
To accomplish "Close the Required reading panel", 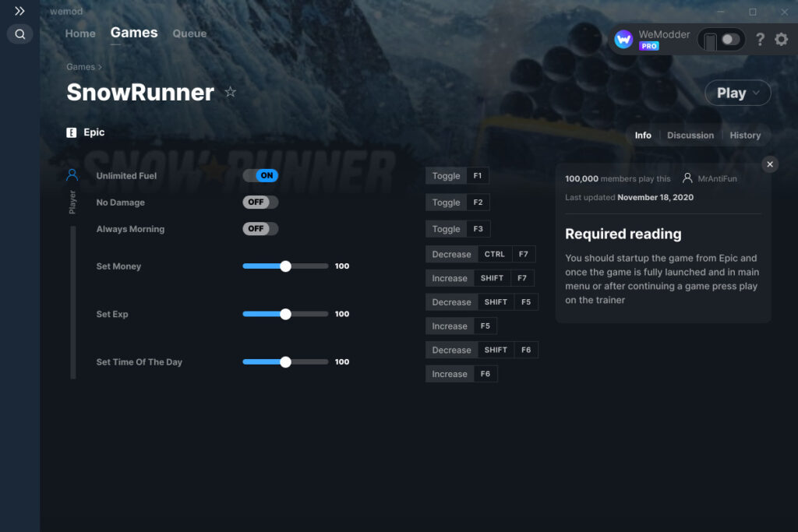I will click(769, 164).
